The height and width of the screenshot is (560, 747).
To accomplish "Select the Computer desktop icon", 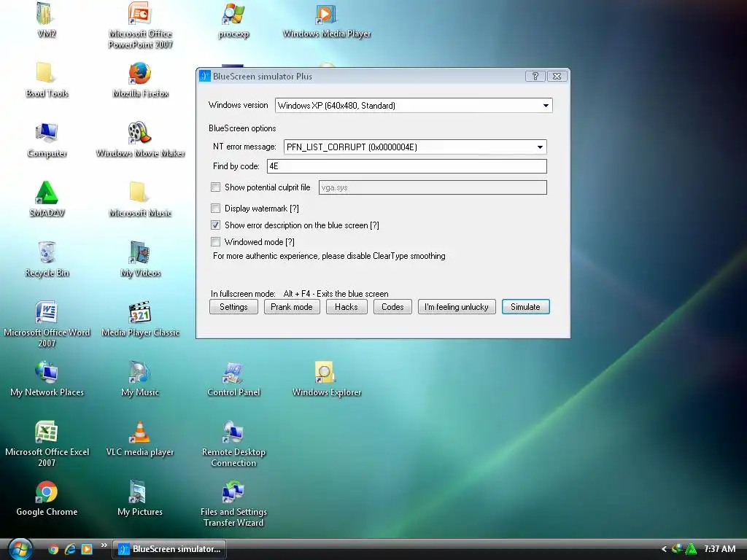I will [46, 139].
